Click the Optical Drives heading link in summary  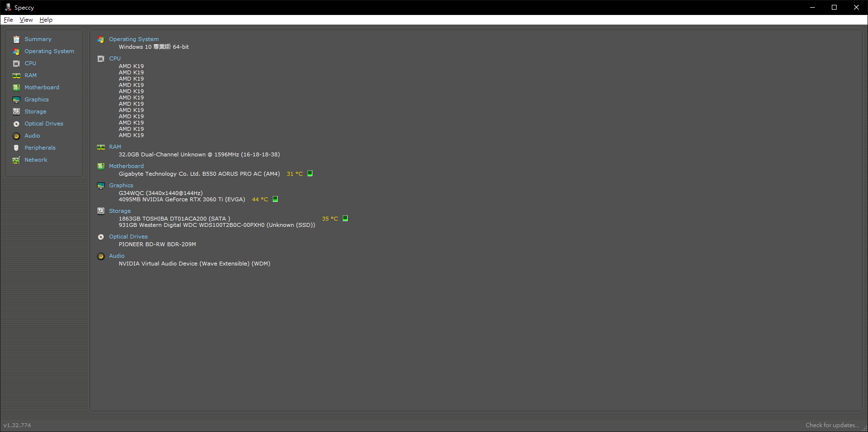128,237
